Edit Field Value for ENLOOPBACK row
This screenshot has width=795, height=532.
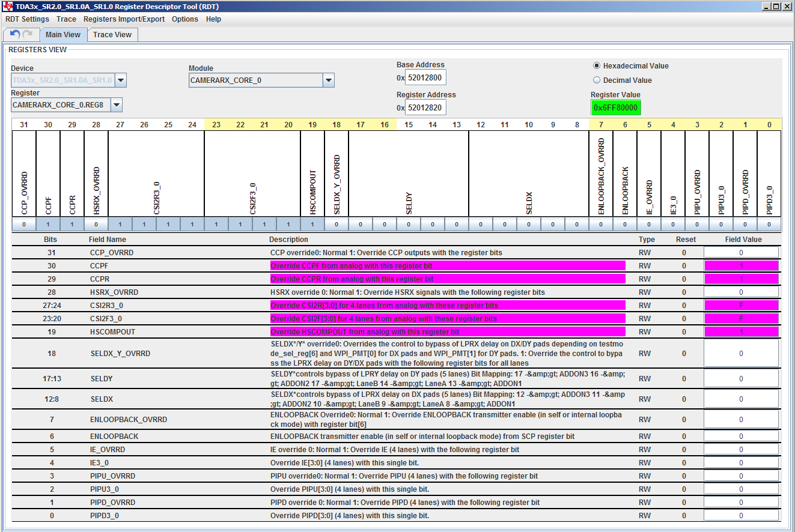coord(742,437)
